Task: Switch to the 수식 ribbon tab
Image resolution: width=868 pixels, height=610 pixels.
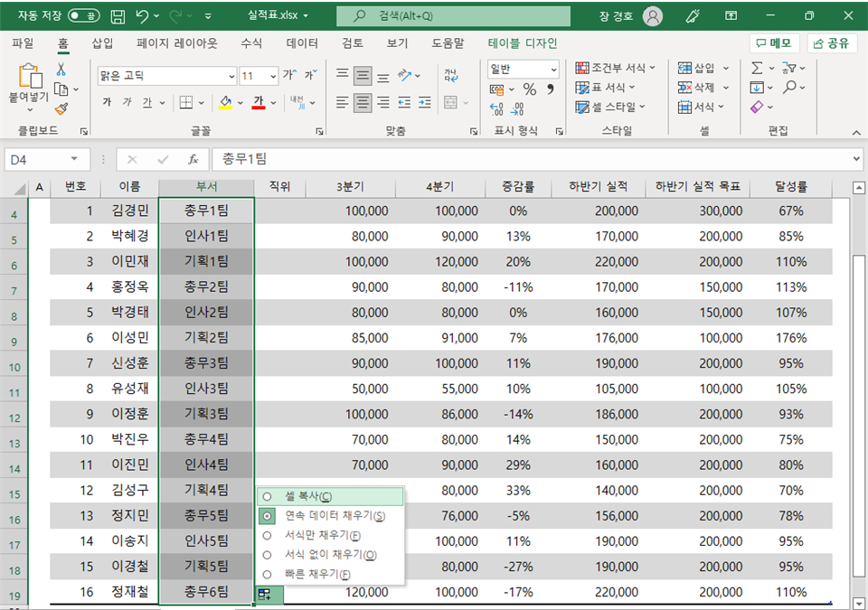Action: coord(251,43)
